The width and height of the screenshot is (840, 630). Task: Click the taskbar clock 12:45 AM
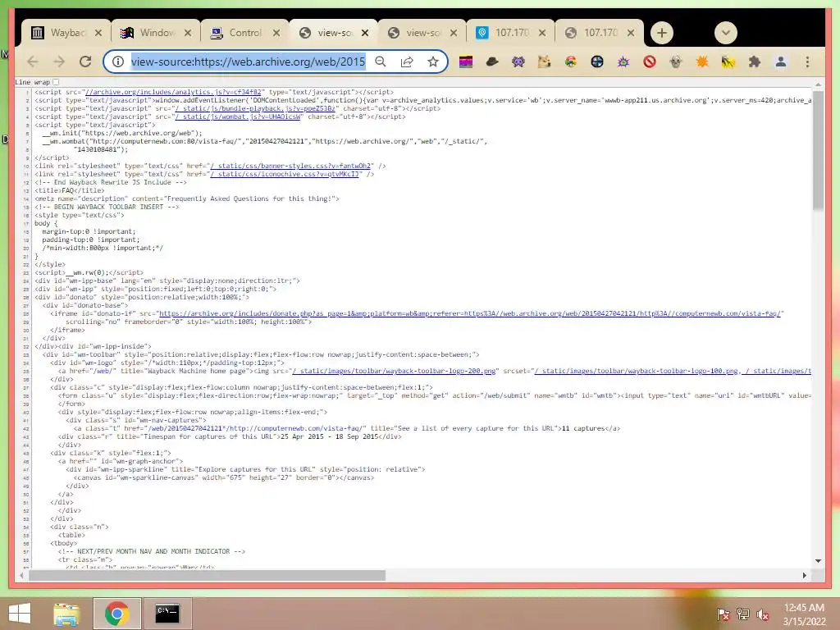click(804, 608)
